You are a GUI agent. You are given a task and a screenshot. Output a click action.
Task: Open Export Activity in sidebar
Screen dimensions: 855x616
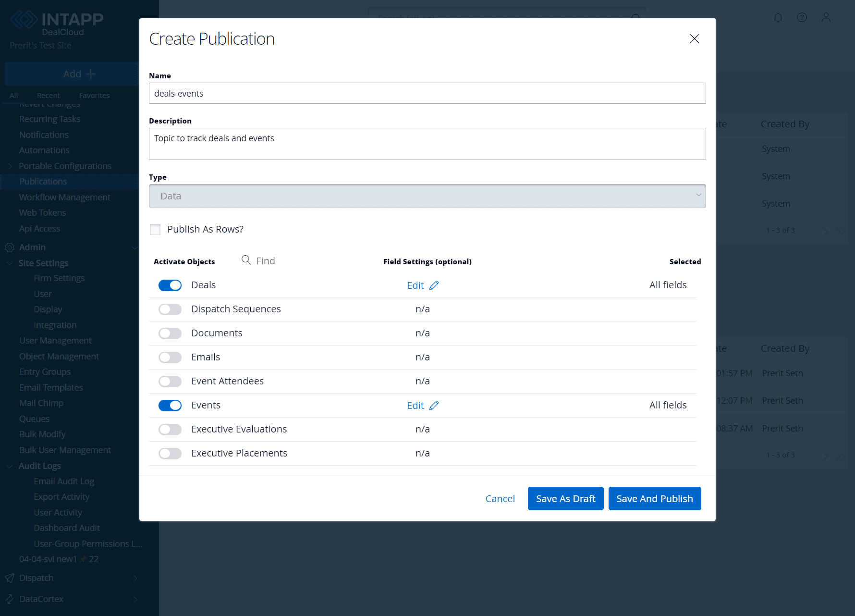pyautogui.click(x=62, y=497)
